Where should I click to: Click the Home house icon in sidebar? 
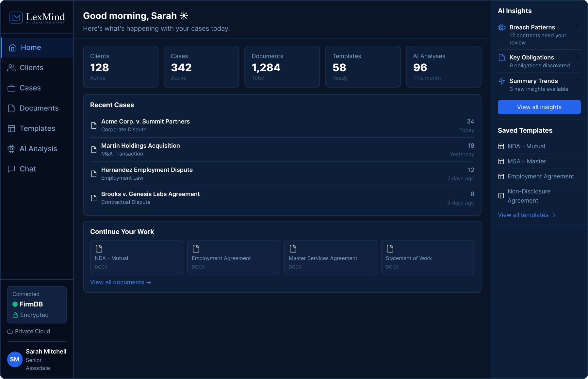click(x=13, y=48)
